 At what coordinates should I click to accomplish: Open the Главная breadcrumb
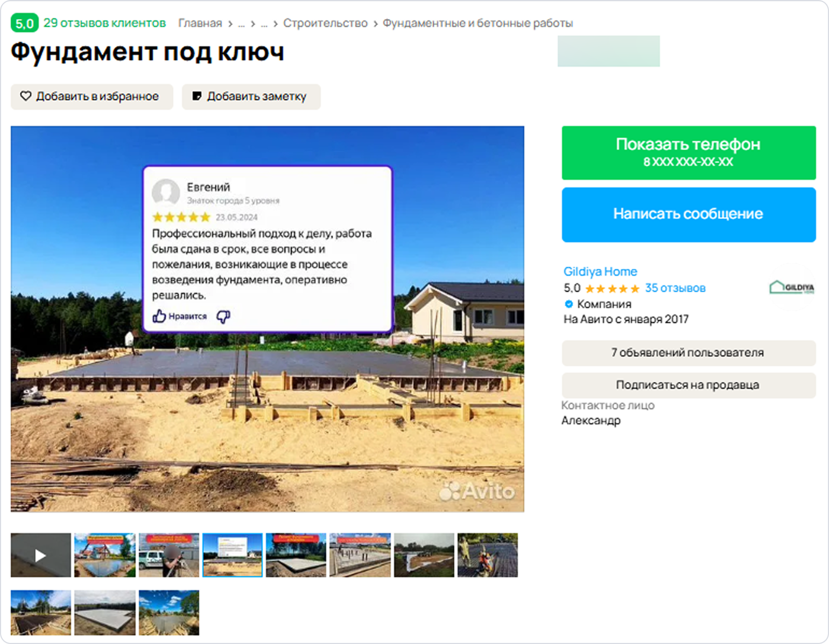200,23
